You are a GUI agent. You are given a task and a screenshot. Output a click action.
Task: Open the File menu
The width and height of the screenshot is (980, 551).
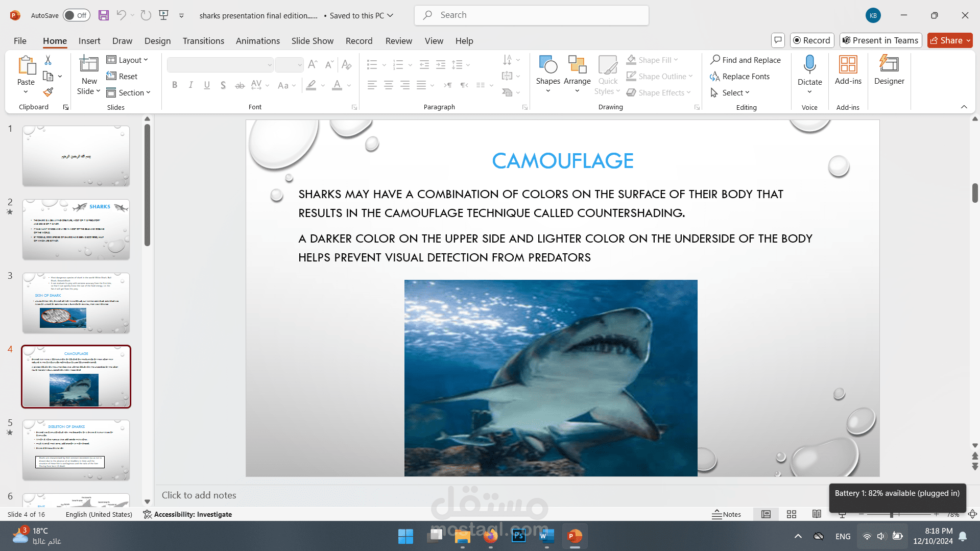tap(20, 41)
